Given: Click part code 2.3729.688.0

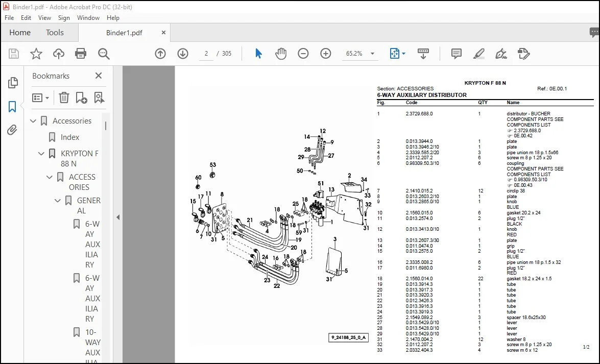Looking at the screenshot, I should pos(419,114).
